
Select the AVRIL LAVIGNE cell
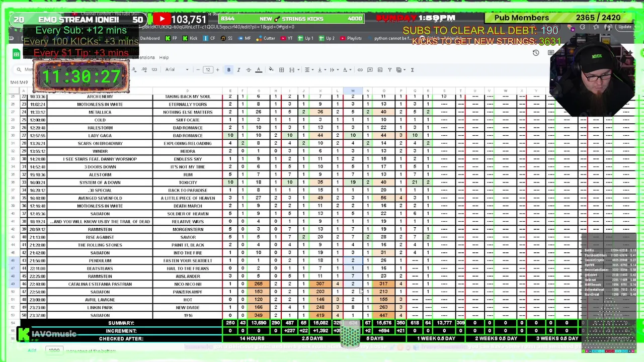click(x=100, y=300)
